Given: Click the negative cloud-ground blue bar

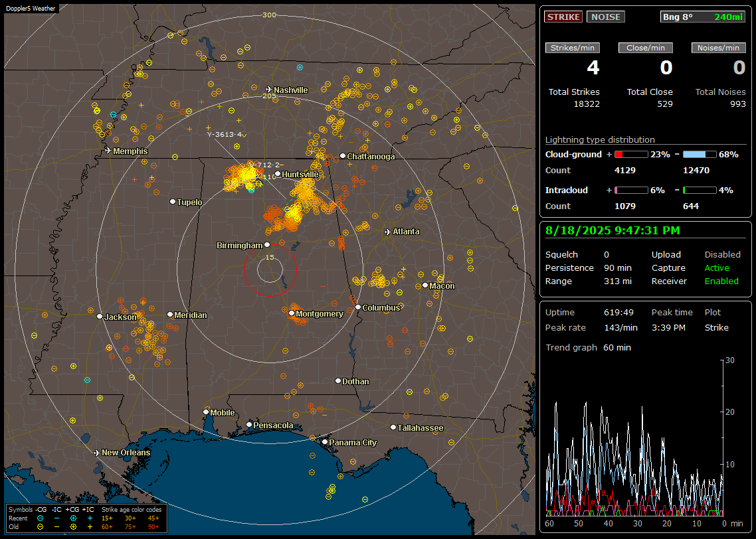Looking at the screenshot, I should coord(700,155).
